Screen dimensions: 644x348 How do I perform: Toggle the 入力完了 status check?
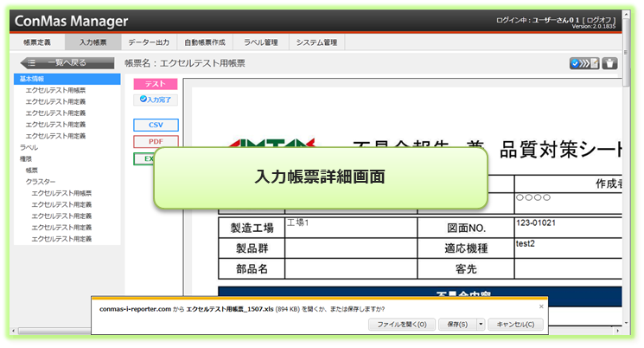[x=156, y=100]
